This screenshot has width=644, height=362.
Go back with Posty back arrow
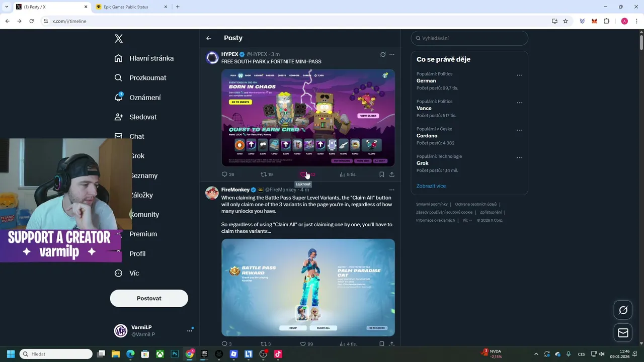coord(209,38)
